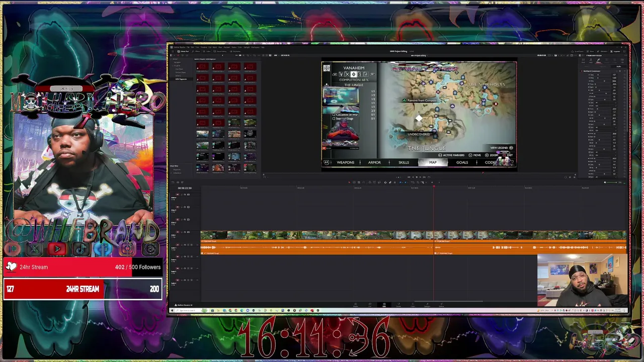The width and height of the screenshot is (644, 362).
Task: Toggle Linked Selection chain icon in timeline toolbar
Action: coord(390,183)
